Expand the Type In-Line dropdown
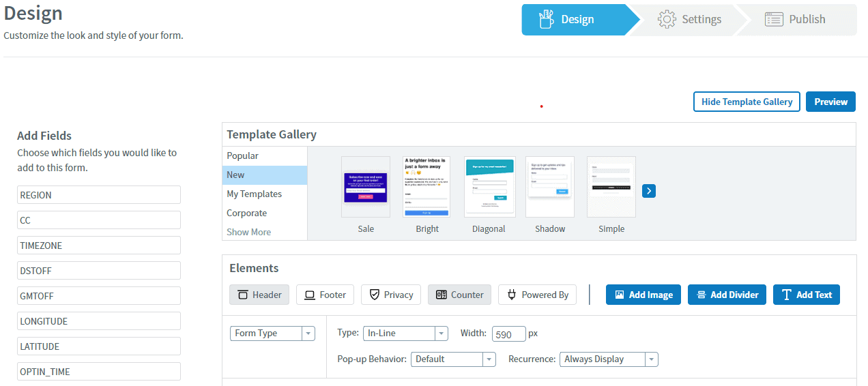868x386 pixels. pos(405,333)
